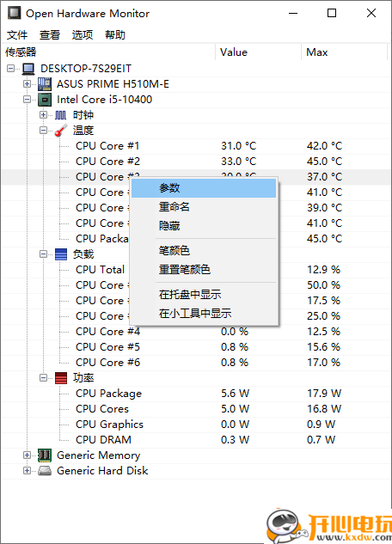Screen dimensions: 392x544
Task: Choose 在小工具中显示 in the context menu
Action: pos(204,314)
